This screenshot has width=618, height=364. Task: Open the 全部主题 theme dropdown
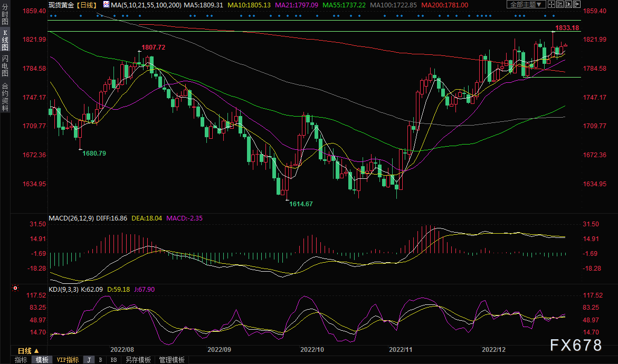click(524, 5)
